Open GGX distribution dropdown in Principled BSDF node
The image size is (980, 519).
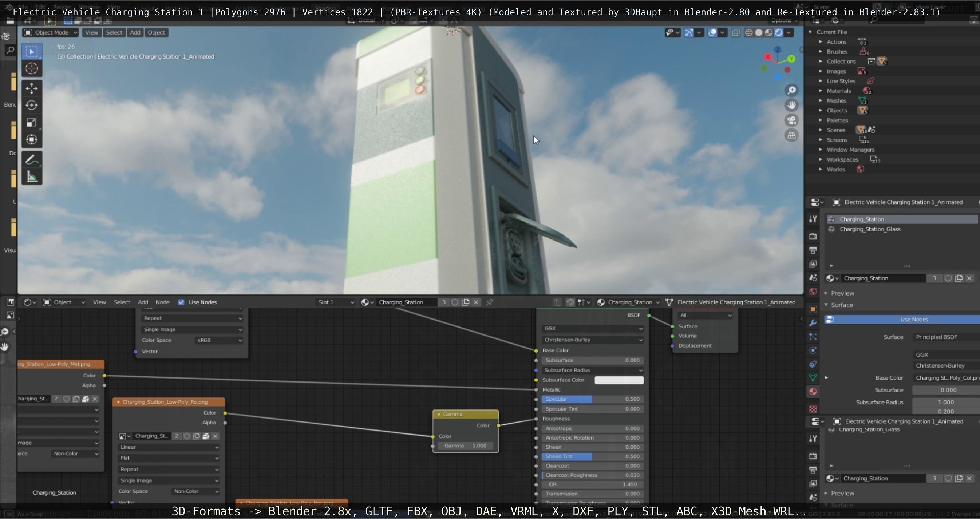pos(592,329)
